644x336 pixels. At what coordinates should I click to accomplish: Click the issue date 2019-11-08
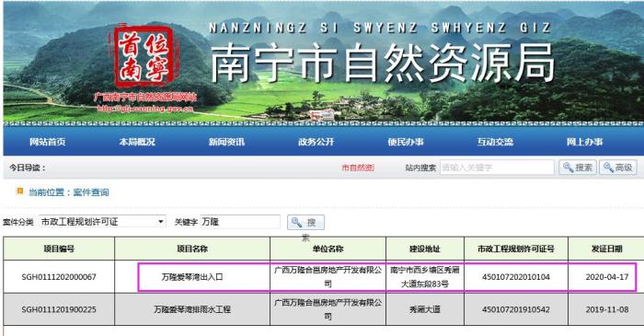point(606,309)
